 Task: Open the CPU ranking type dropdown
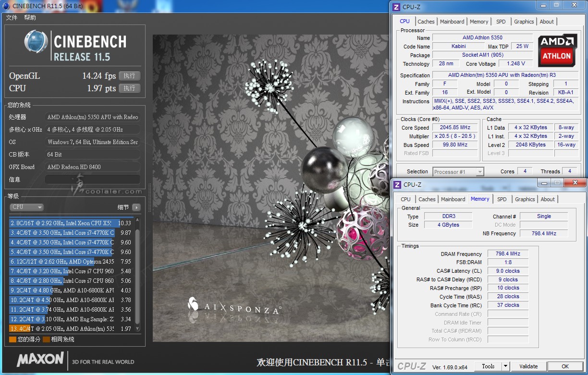26,207
